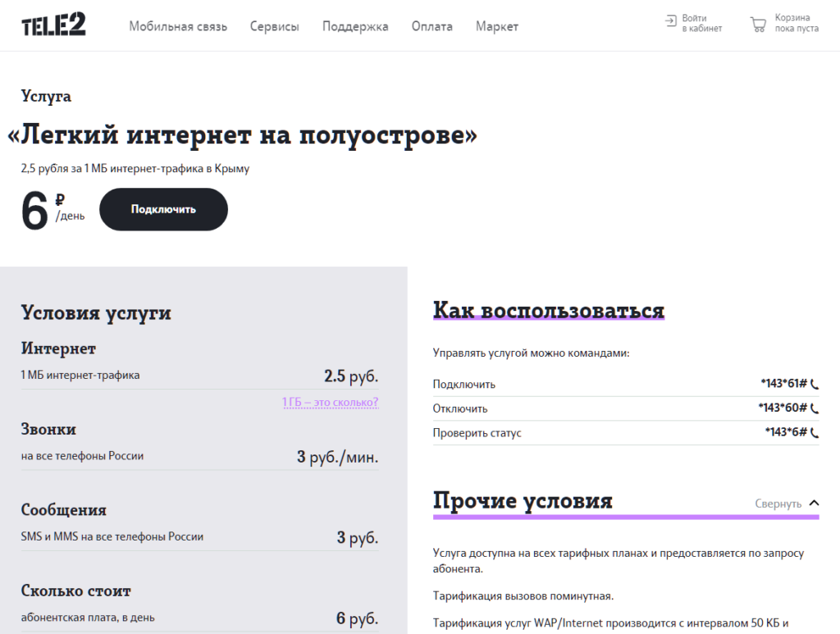The width and height of the screenshot is (840, 634).
Task: Open the Сервисы menu
Action: tap(274, 26)
